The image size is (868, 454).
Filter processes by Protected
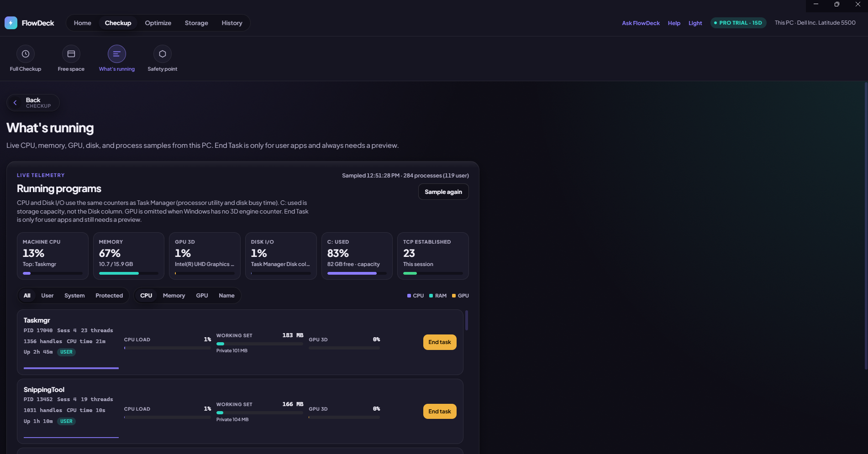click(x=109, y=296)
